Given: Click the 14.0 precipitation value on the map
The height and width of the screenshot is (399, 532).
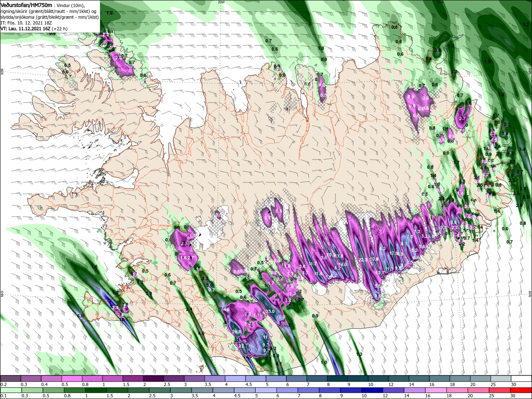Looking at the screenshot, I should pos(343,264).
